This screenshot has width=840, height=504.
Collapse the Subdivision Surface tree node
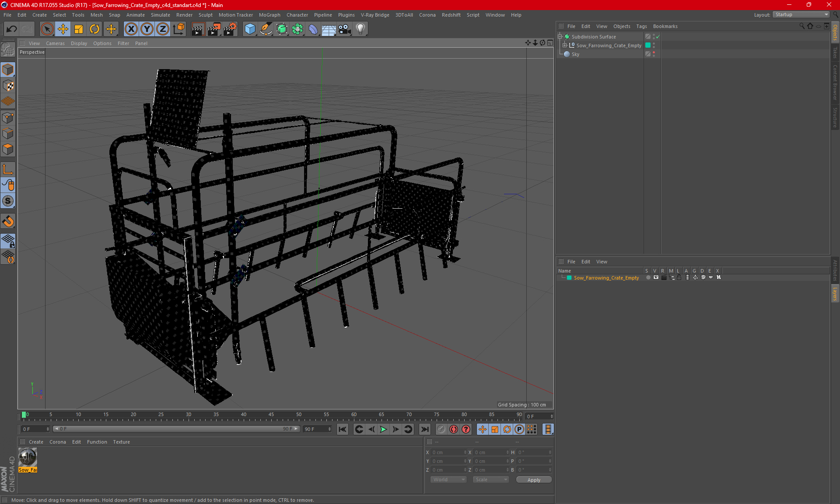click(560, 37)
